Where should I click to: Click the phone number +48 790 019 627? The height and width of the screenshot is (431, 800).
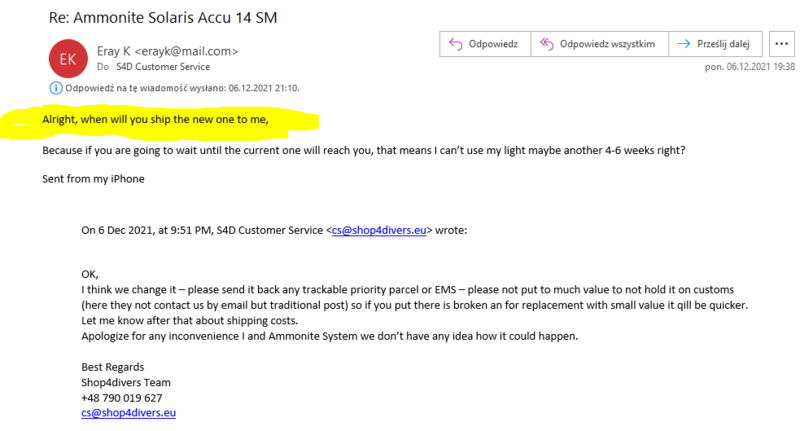tap(122, 397)
